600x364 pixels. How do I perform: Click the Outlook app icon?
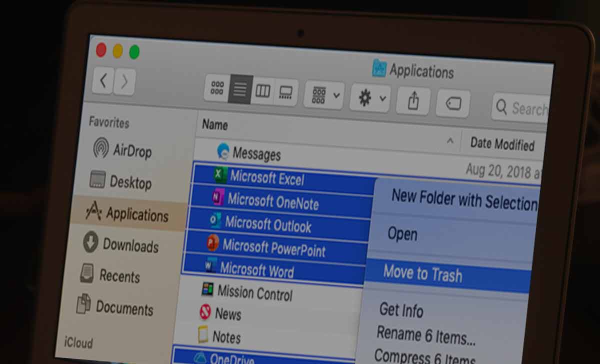(x=215, y=221)
